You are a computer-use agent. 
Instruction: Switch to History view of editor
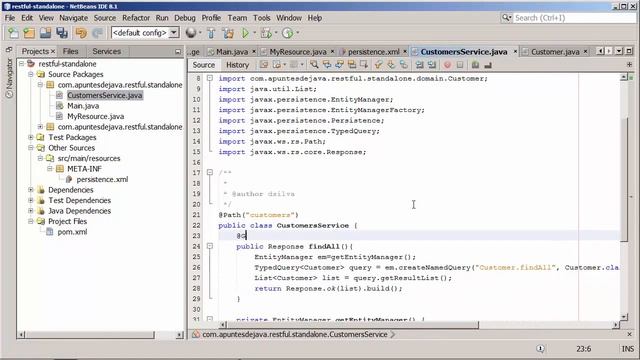237,65
